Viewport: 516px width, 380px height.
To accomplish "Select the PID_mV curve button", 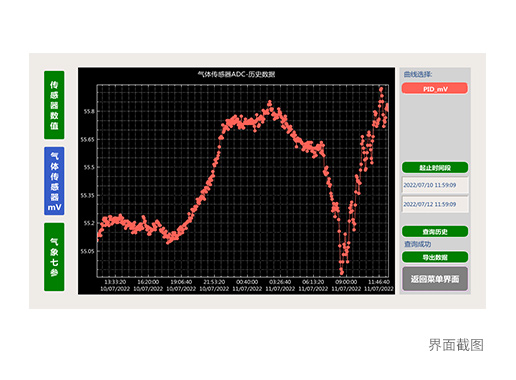I will coord(435,89).
